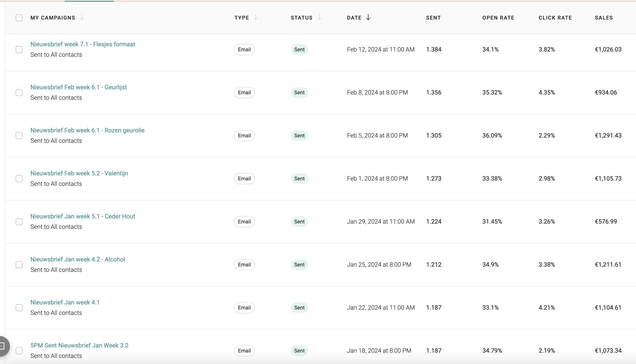Select the Alcohol campaign checkbox
Image resolution: width=636 pixels, height=364 pixels.
[19, 264]
